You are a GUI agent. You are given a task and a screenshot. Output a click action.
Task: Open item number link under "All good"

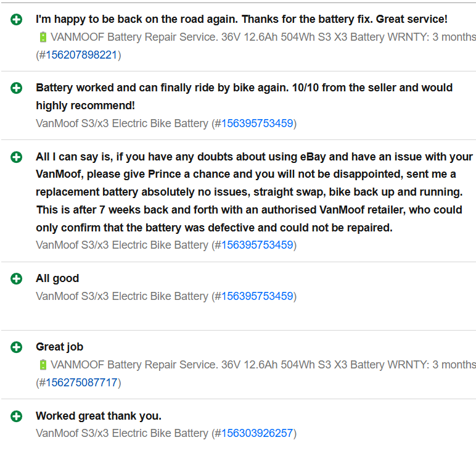(x=257, y=296)
